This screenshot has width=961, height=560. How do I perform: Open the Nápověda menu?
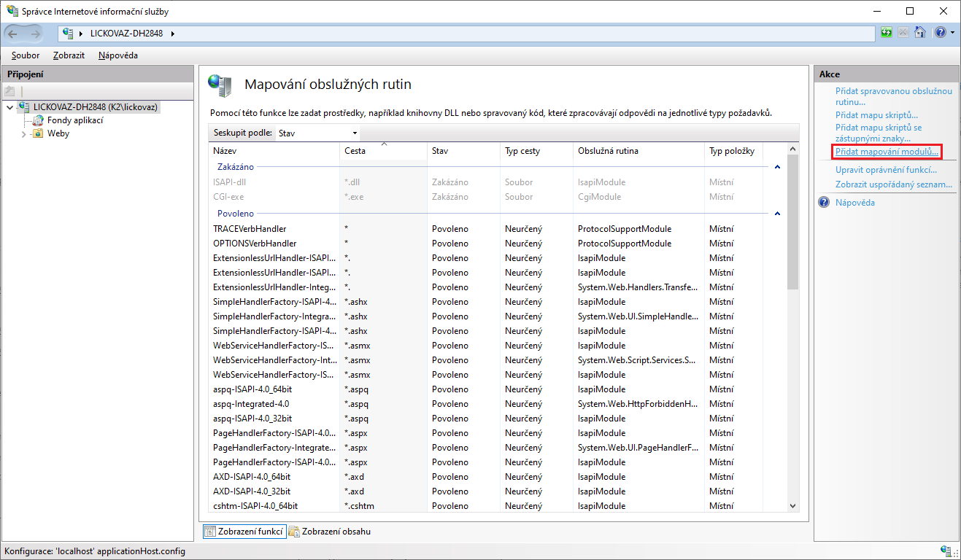coord(118,55)
